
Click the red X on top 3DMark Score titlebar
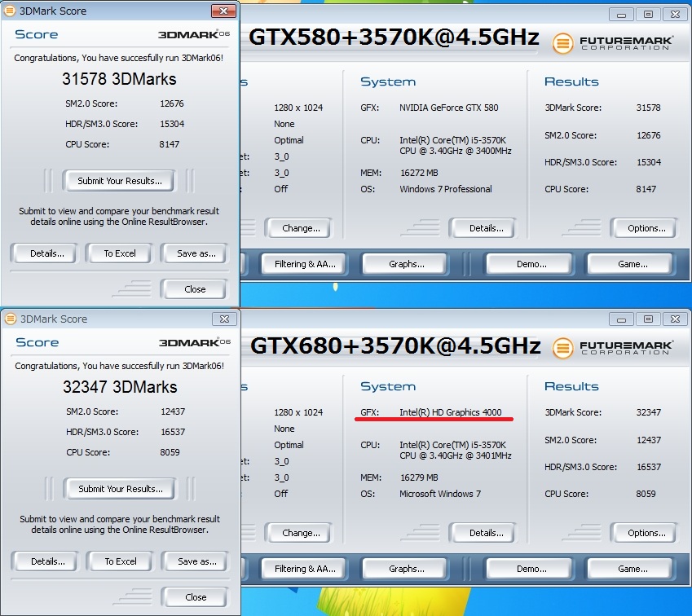tap(223, 11)
